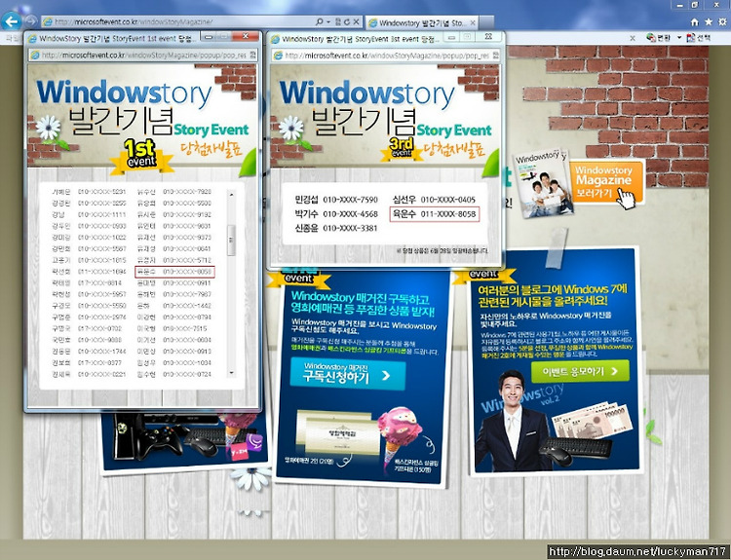The image size is (731, 560).
Task: Click Compatibility View icon in 1st event popup
Action: pyautogui.click(x=252, y=55)
